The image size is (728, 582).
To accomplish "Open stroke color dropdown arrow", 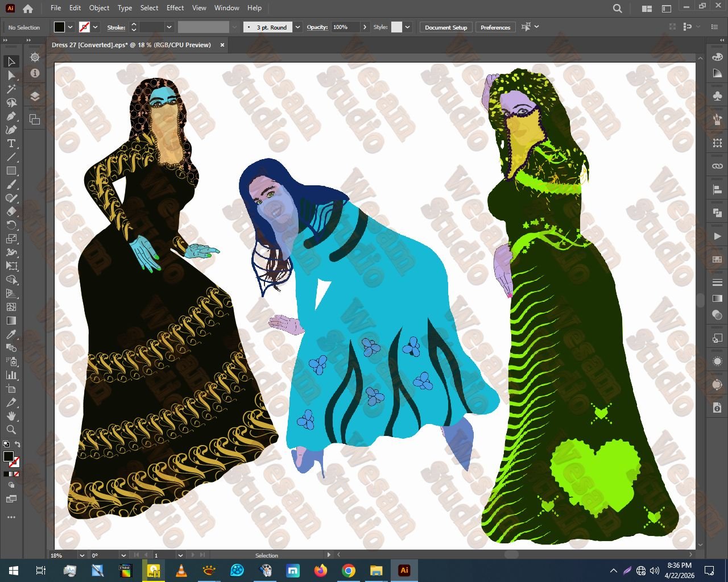I will [x=96, y=27].
